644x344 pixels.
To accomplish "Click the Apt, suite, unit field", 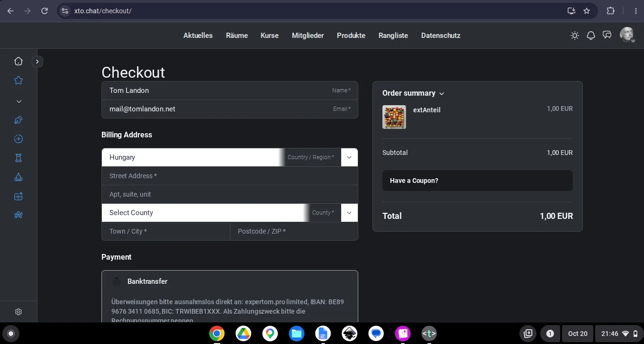I will 230,194.
